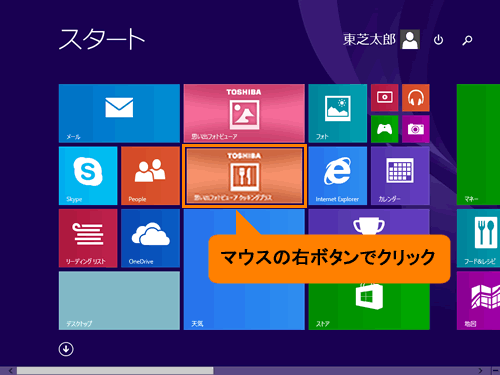Screen dimensions: 500x375
Task: Open the Video tile
Action: (x=384, y=97)
